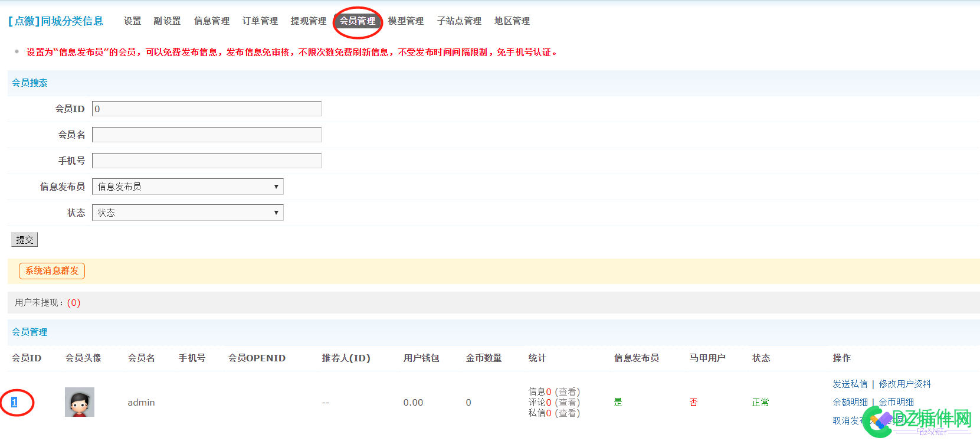The image size is (980, 444).
Task: Click the 会员管理 section heading above table
Action: pos(30,332)
